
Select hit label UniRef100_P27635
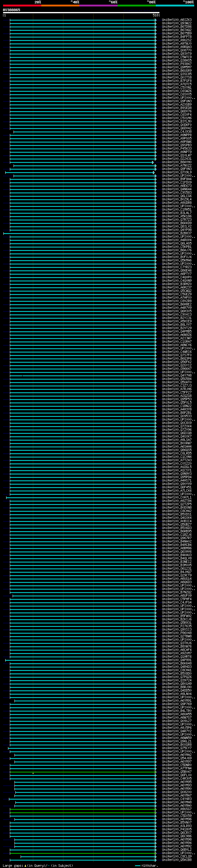point(177,626)
